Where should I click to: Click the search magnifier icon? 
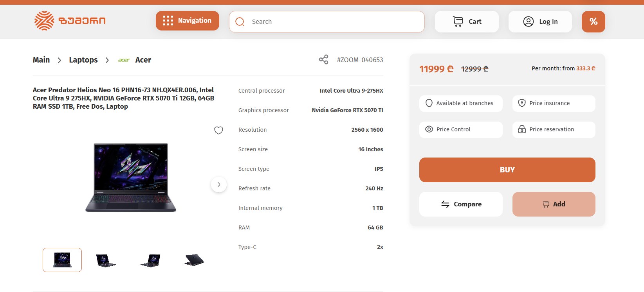[240, 21]
